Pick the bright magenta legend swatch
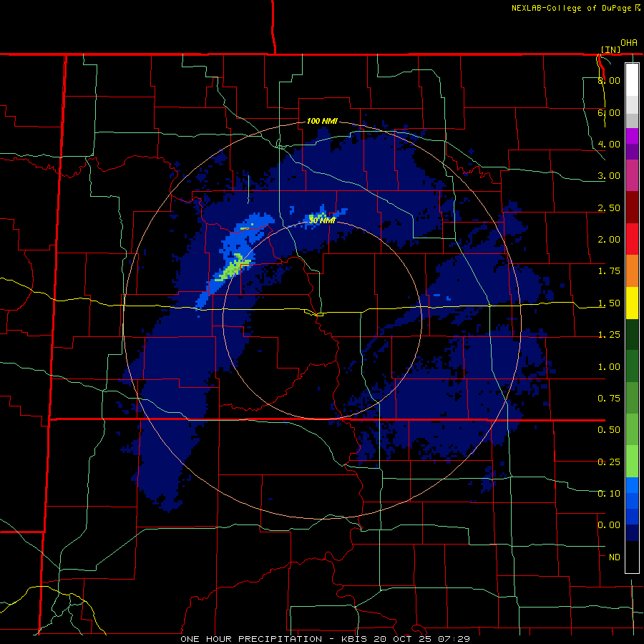This screenshot has height=644, width=644. [x=632, y=136]
